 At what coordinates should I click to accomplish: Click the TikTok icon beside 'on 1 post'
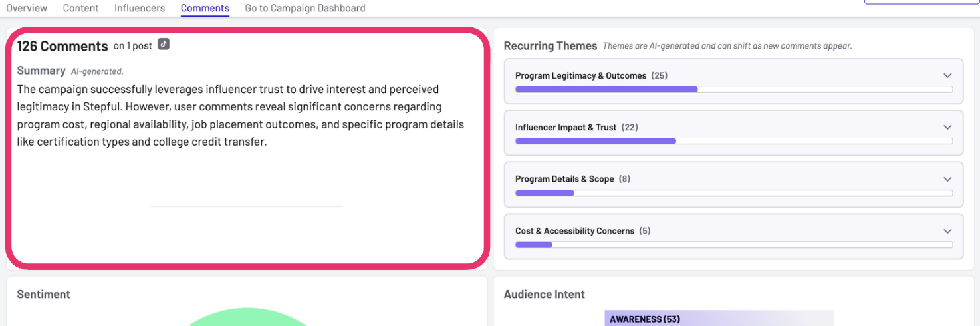(164, 45)
